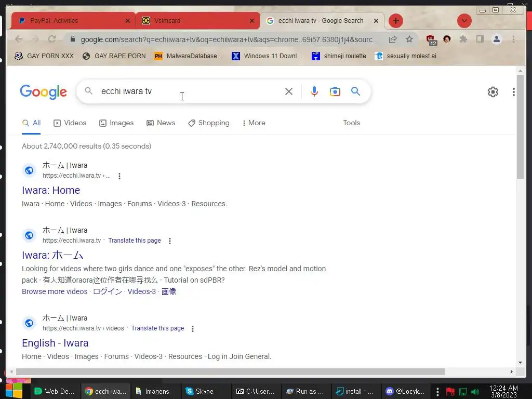Click the globe favicon of first Iwara result
This screenshot has height=399, width=532.
click(29, 170)
